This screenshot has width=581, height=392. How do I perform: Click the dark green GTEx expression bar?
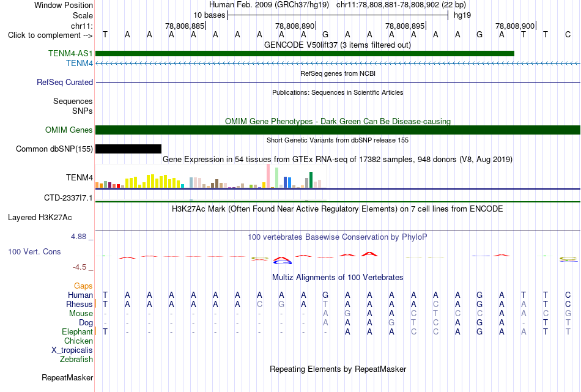[311, 180]
